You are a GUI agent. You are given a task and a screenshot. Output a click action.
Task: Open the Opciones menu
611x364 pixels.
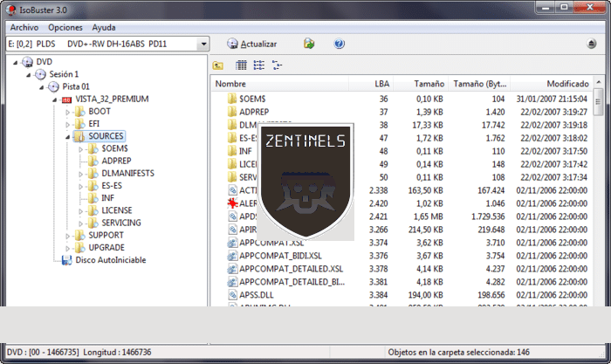tap(65, 28)
